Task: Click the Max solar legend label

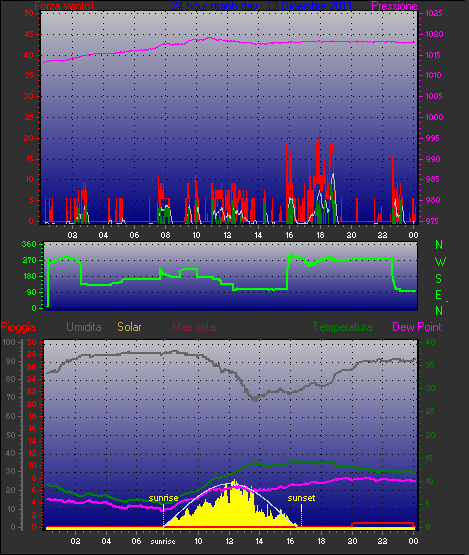Action: coord(195,327)
